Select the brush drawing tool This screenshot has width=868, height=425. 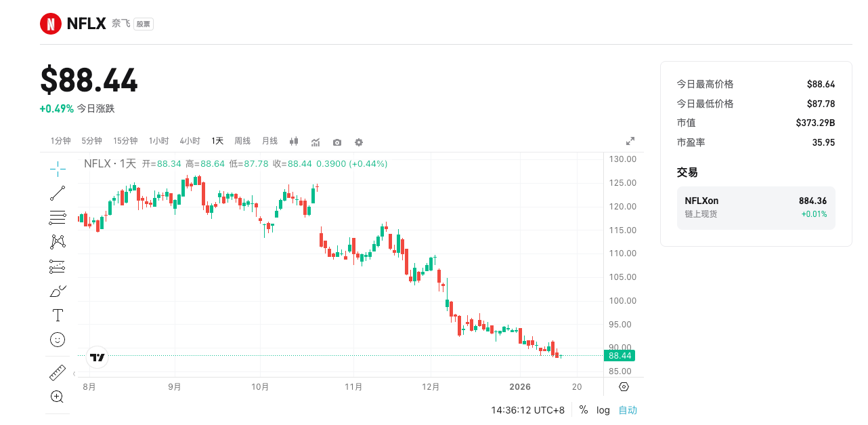58,291
